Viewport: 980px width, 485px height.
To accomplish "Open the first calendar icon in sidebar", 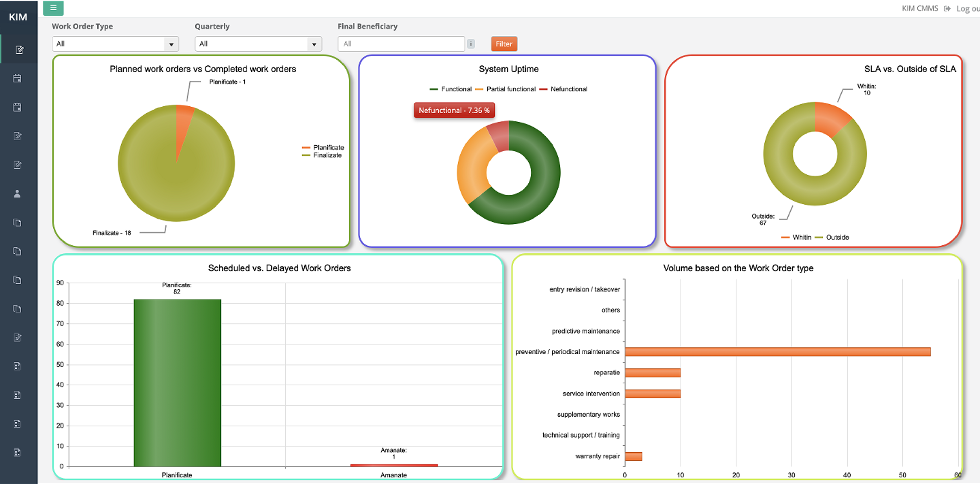I will [x=17, y=78].
